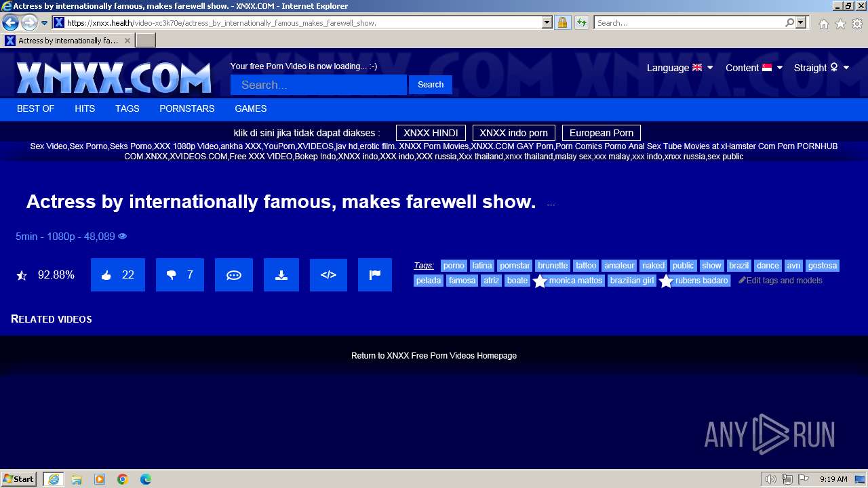The width and height of the screenshot is (868, 488).
Task: Click the site Search input field
Action: (319, 85)
